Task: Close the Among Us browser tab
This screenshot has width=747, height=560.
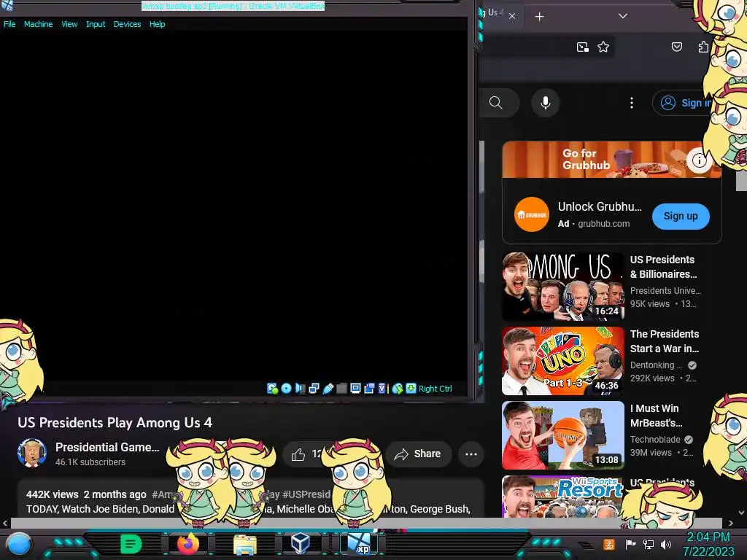Action: tap(511, 16)
